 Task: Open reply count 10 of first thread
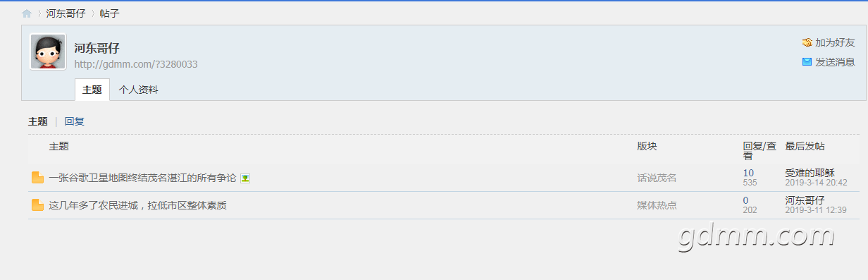click(x=748, y=173)
